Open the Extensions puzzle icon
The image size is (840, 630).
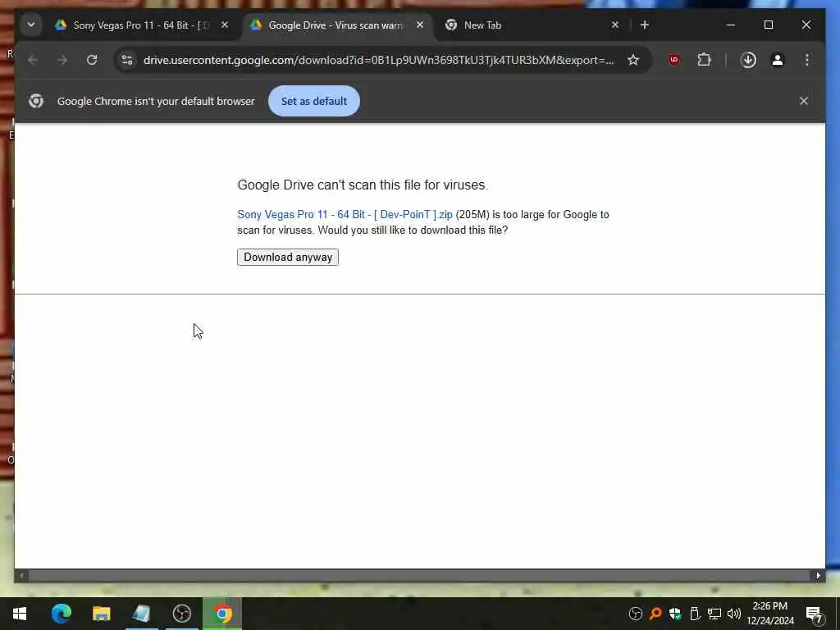coord(704,60)
